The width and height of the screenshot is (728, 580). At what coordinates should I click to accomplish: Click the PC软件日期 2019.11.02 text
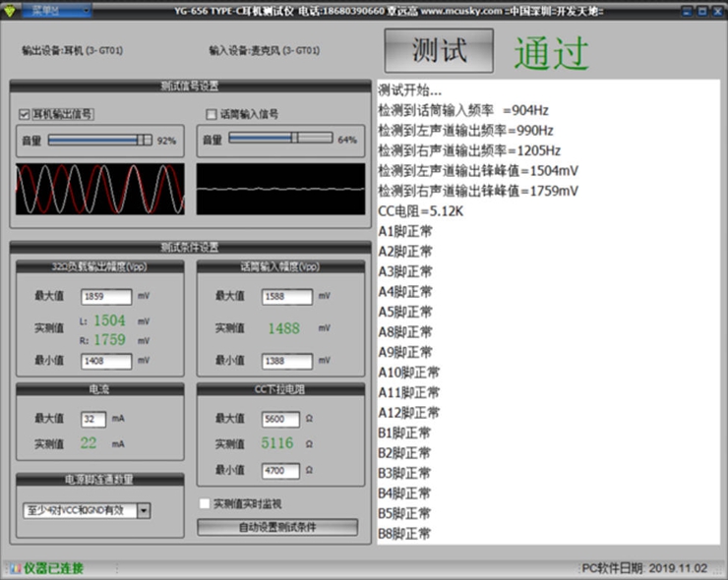pos(645,568)
